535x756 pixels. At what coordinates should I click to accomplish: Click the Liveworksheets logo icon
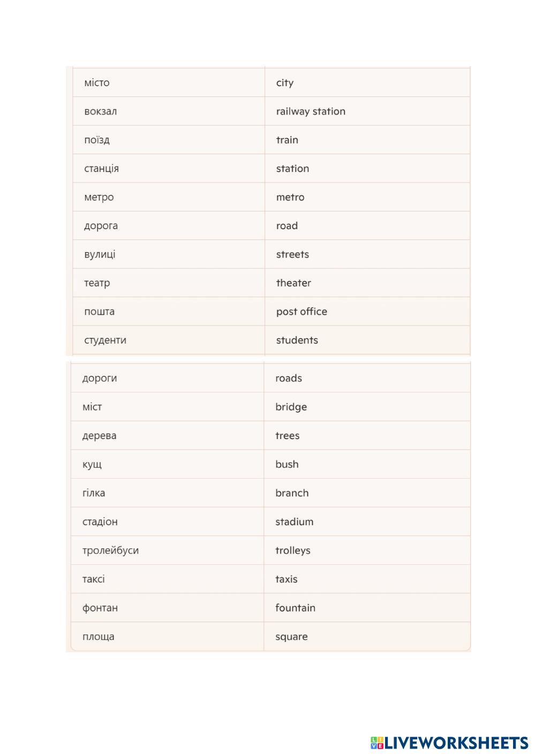(377, 743)
